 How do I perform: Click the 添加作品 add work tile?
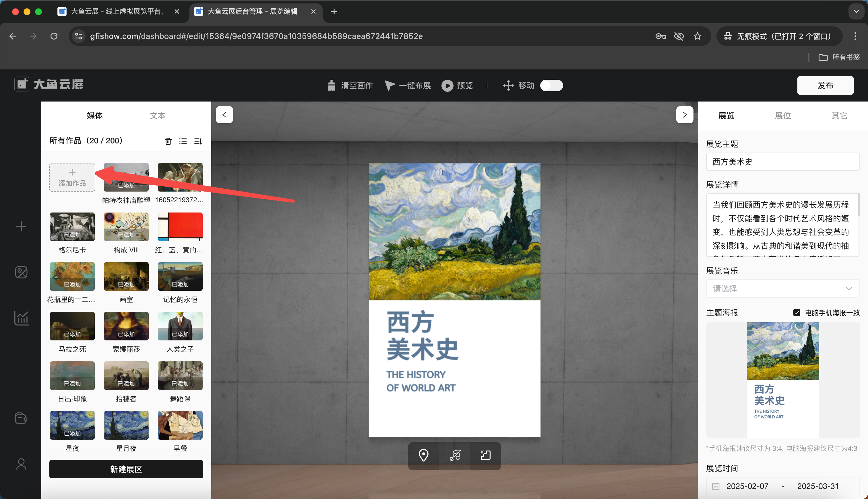tap(72, 177)
